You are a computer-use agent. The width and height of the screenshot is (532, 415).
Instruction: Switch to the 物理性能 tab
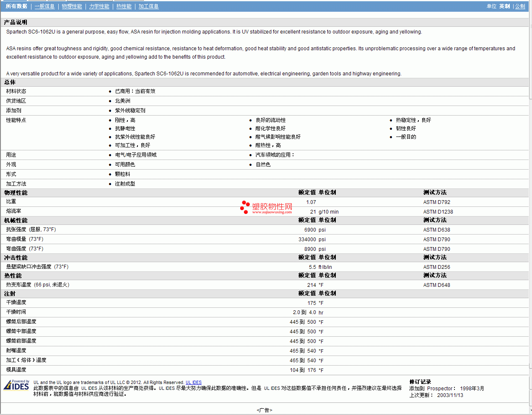(x=72, y=6)
